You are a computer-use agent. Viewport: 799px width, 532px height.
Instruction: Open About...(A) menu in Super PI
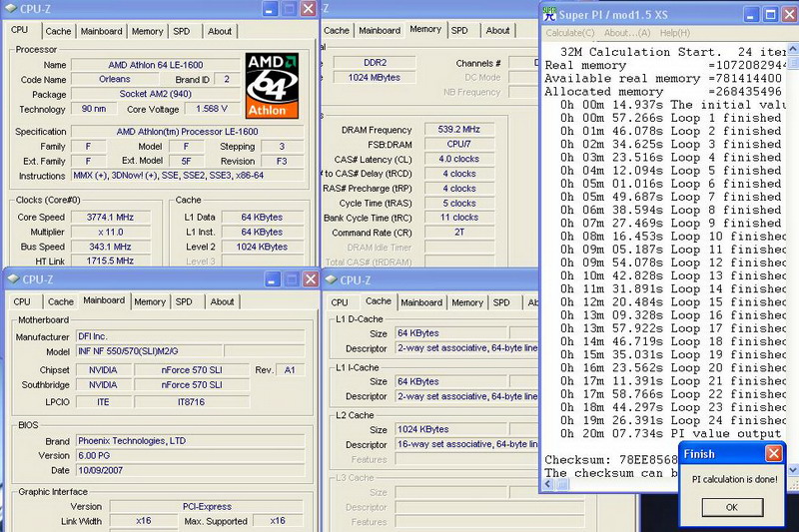click(x=627, y=33)
